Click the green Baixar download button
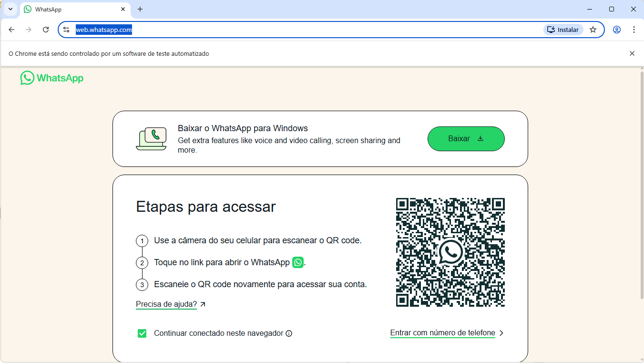The image size is (644, 363). coord(466,139)
